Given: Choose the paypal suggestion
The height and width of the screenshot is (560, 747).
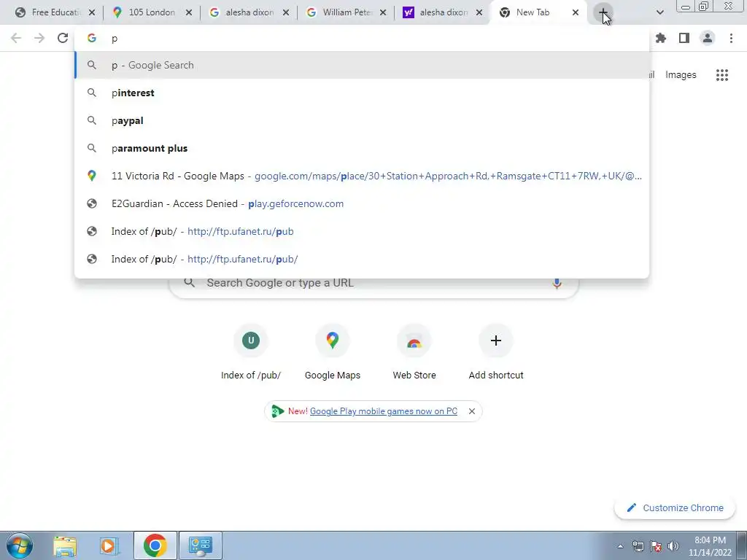Looking at the screenshot, I should click(x=362, y=120).
